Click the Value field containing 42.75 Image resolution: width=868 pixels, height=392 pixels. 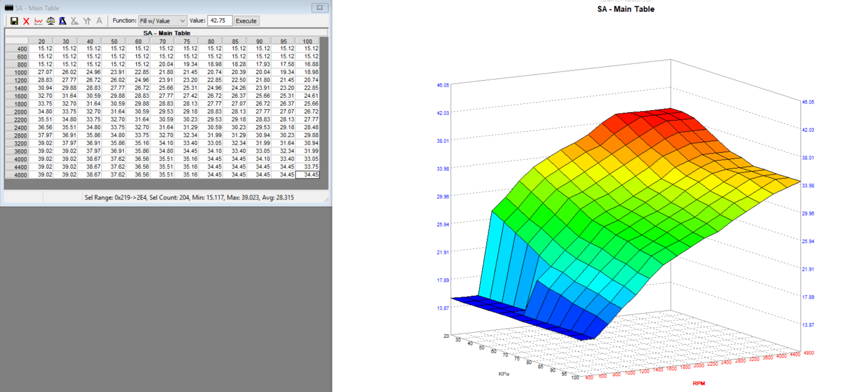[219, 21]
